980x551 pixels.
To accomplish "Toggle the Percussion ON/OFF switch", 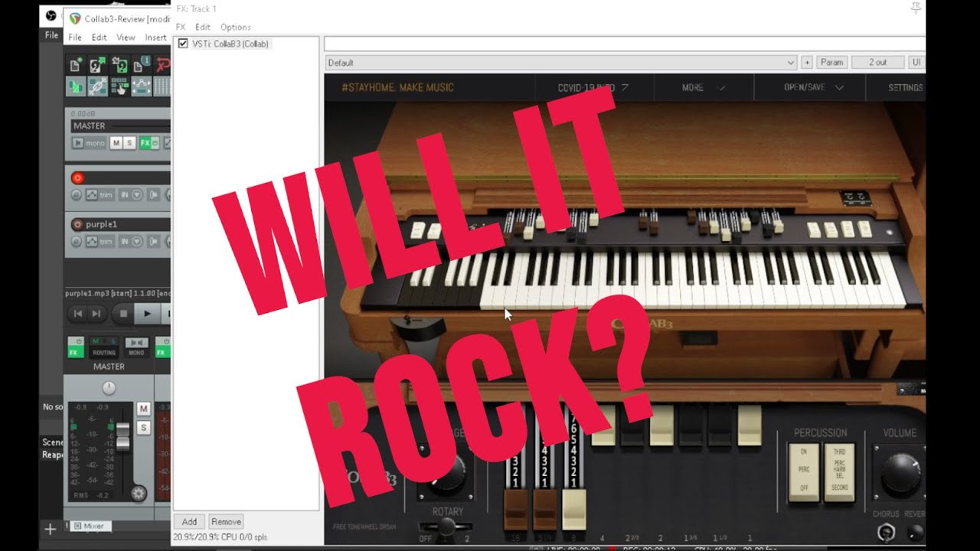I will [803, 471].
